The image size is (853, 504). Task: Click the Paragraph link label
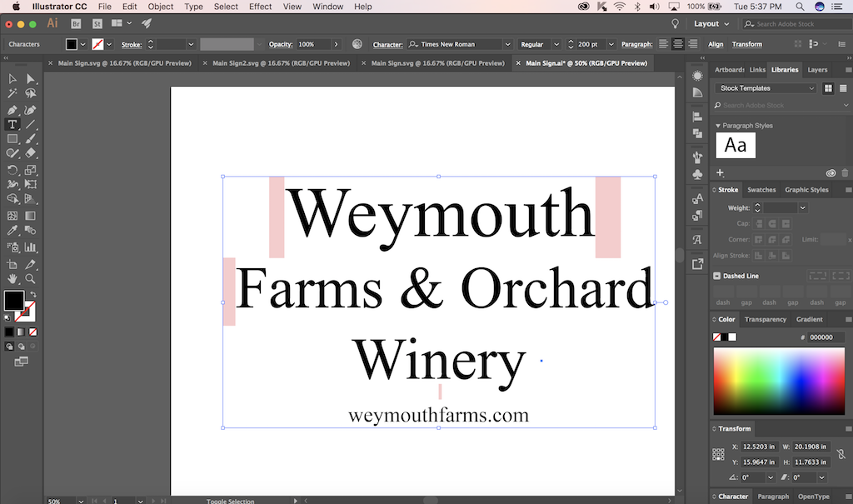point(636,44)
